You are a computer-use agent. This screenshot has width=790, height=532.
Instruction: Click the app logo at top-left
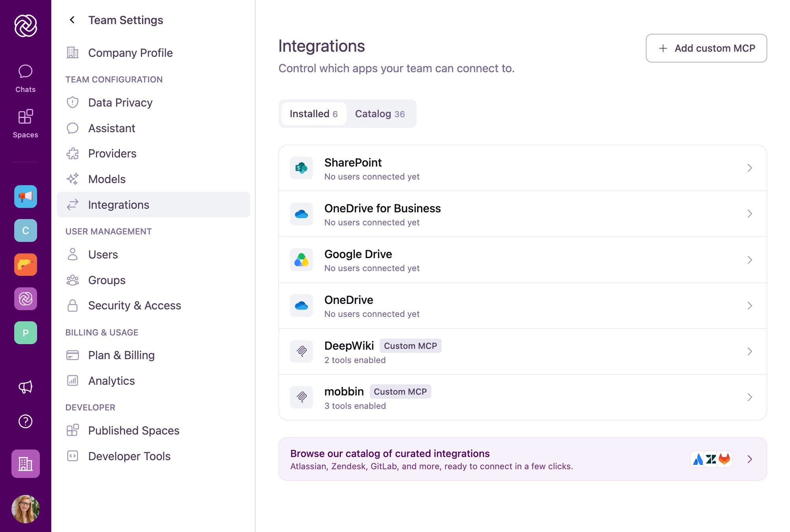pos(26,26)
